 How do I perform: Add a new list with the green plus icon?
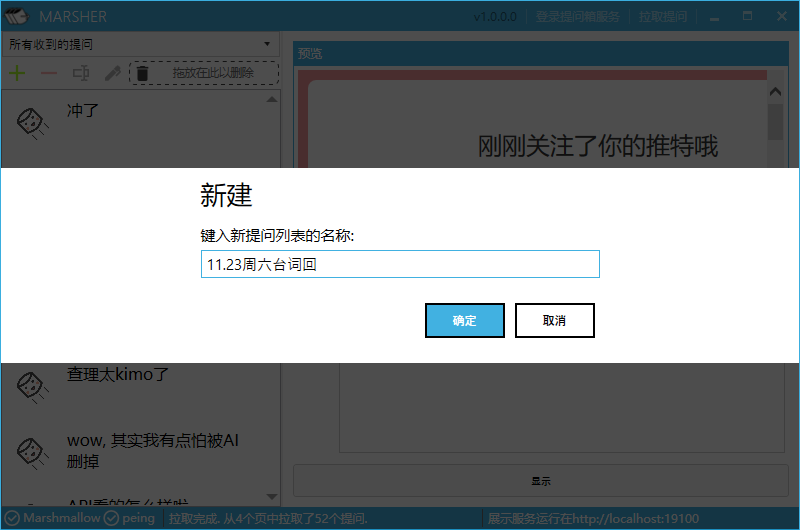click(17, 73)
